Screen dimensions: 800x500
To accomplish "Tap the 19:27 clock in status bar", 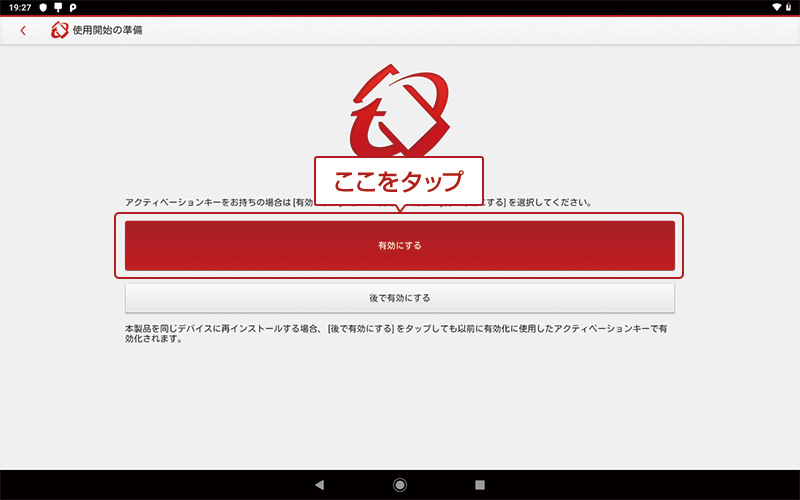I will (x=20, y=8).
